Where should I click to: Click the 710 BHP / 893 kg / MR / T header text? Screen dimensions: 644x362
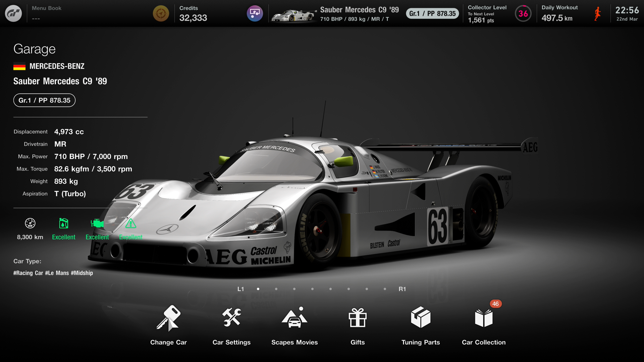355,19
